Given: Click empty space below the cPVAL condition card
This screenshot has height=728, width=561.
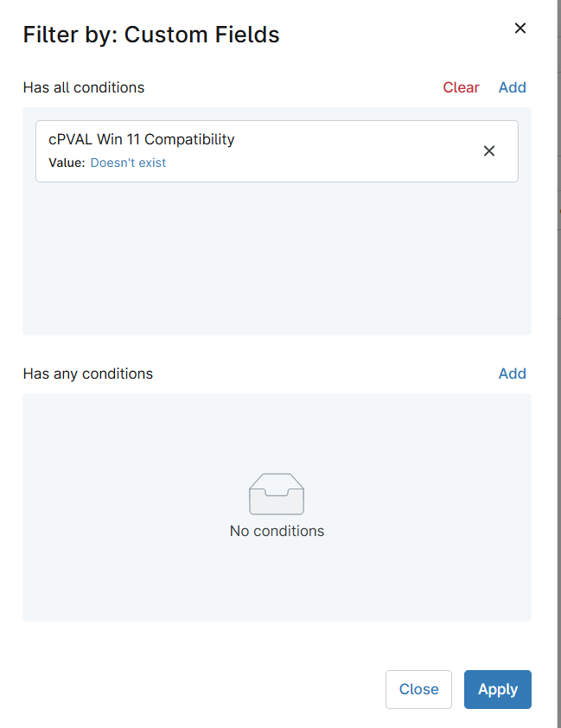Looking at the screenshot, I should tap(277, 258).
